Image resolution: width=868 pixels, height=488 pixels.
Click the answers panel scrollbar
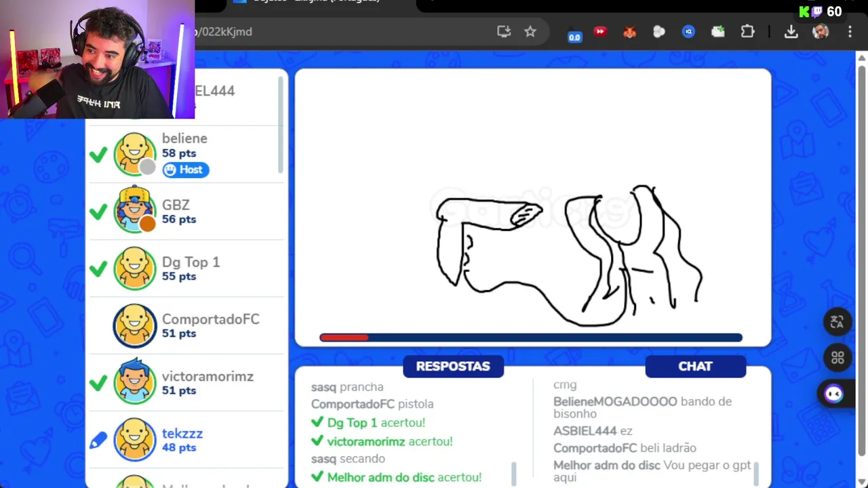tap(513, 474)
